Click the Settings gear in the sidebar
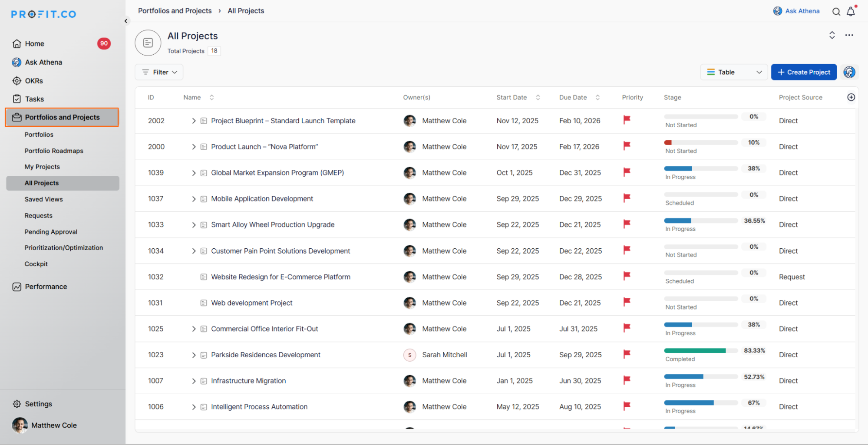The height and width of the screenshot is (445, 868). click(x=17, y=404)
